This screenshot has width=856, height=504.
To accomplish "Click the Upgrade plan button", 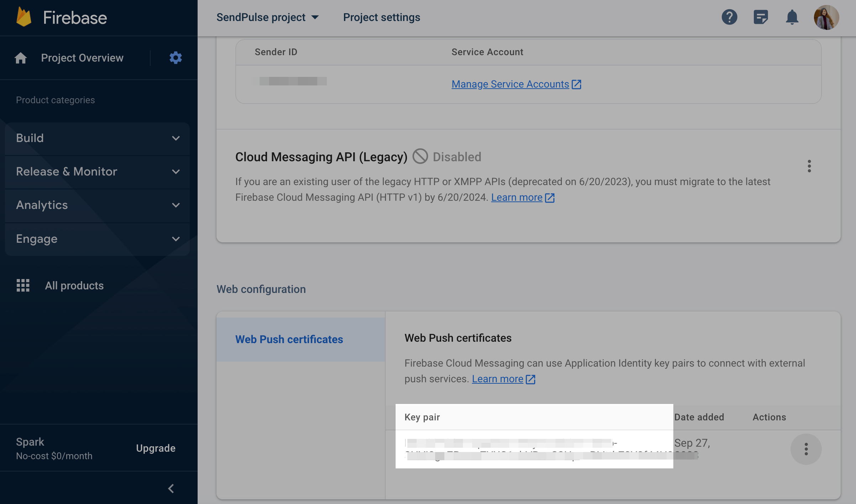I will tap(156, 448).
